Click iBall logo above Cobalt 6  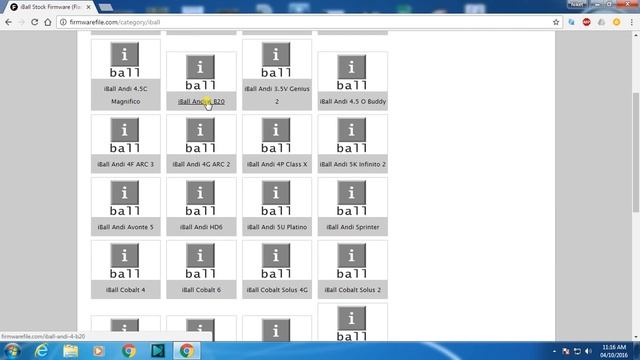pos(200,261)
